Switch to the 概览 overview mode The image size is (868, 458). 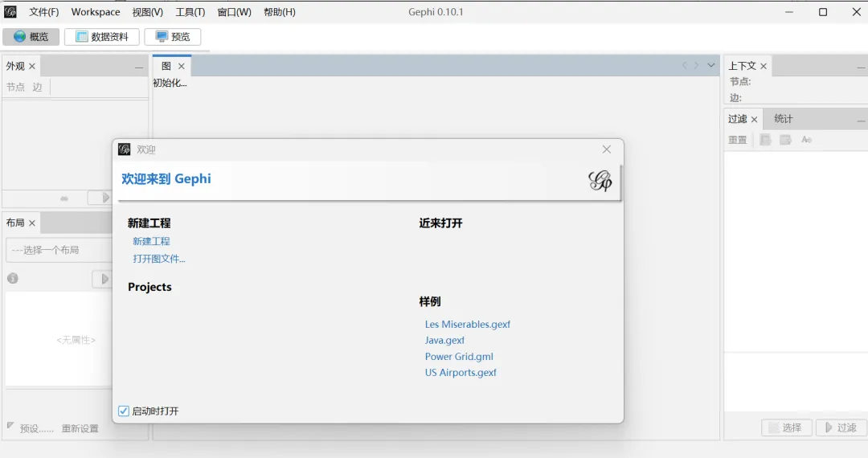(x=31, y=36)
